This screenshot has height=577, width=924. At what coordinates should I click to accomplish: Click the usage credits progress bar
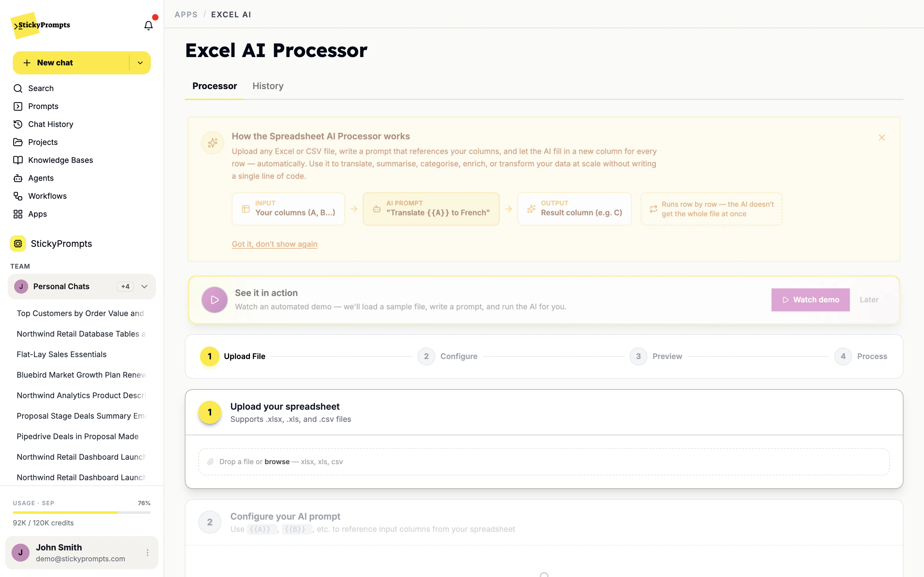click(x=82, y=513)
